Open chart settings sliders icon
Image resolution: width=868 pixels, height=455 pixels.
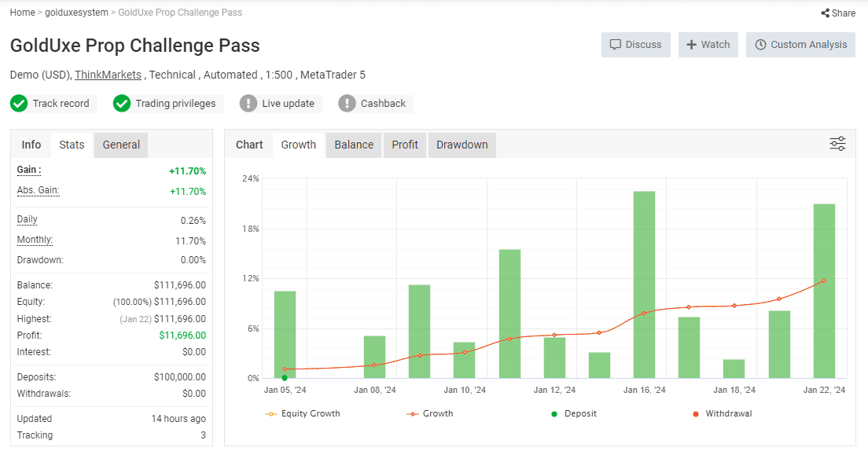[x=837, y=144]
